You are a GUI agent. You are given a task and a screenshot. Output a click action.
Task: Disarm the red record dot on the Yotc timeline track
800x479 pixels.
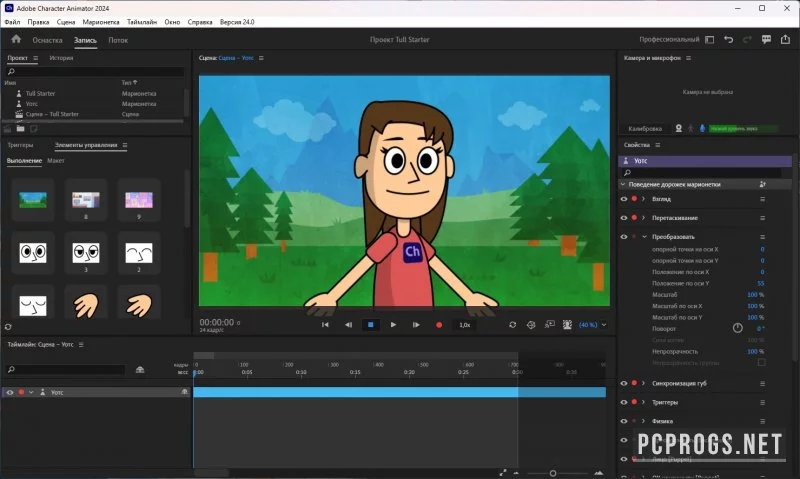pyautogui.click(x=21, y=392)
